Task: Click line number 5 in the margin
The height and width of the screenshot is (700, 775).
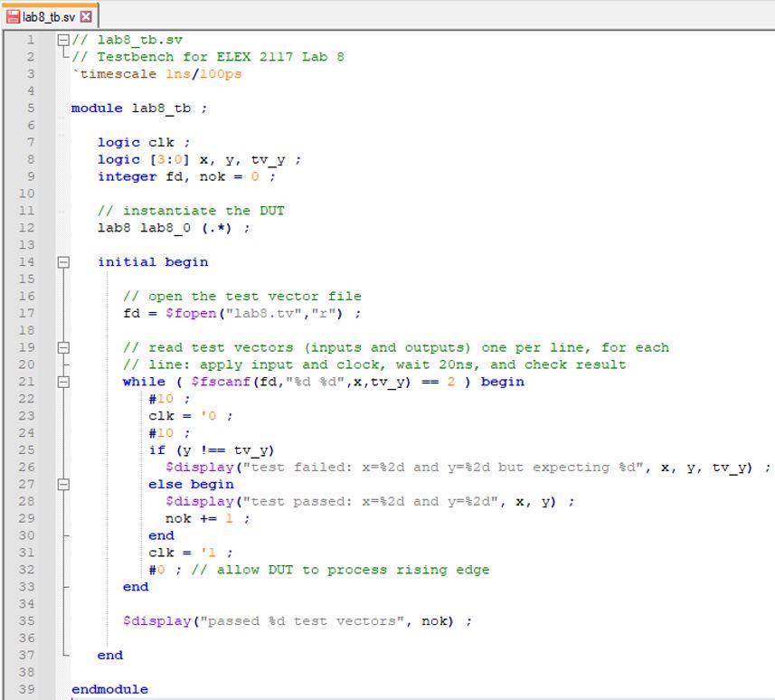Action: click(31, 109)
